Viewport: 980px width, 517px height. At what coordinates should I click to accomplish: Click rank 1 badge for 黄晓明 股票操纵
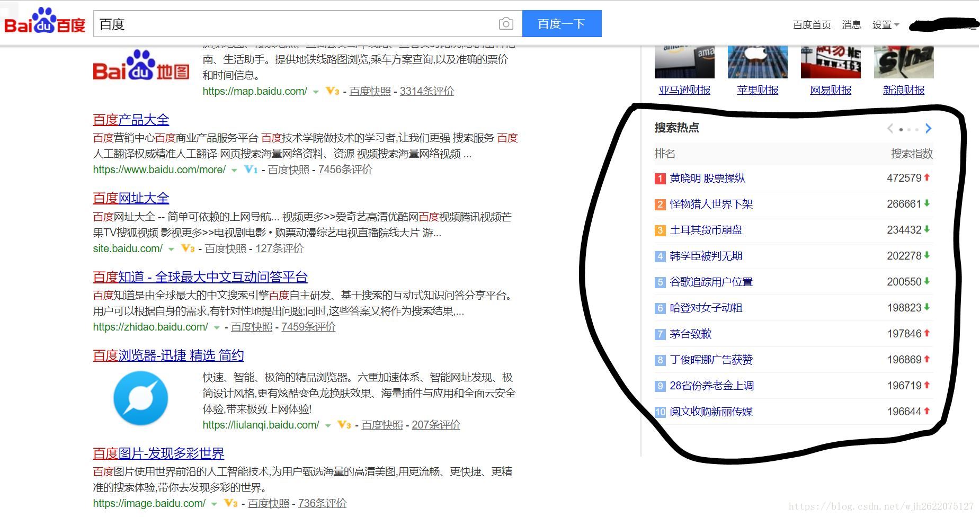(x=660, y=179)
